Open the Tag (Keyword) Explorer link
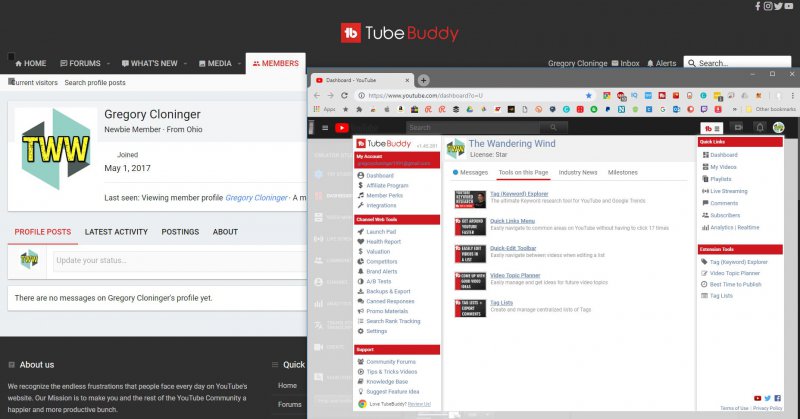The width and height of the screenshot is (800, 419). pyautogui.click(x=518, y=193)
